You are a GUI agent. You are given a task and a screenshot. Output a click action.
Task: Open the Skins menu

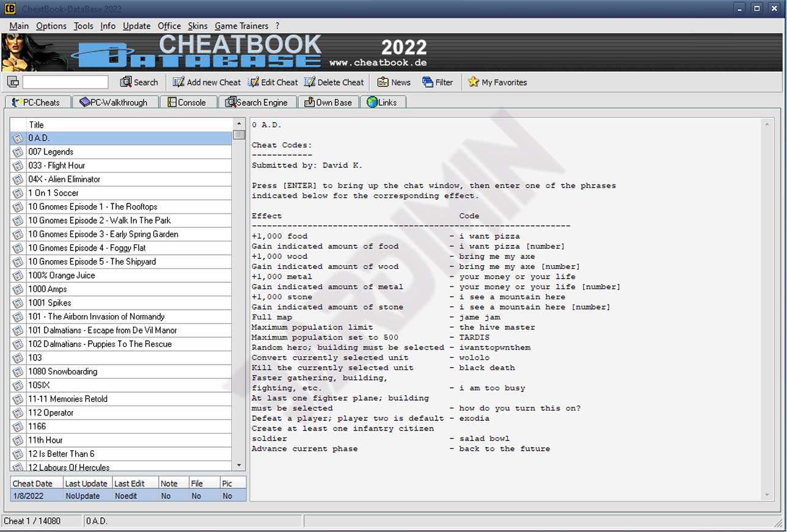(198, 26)
